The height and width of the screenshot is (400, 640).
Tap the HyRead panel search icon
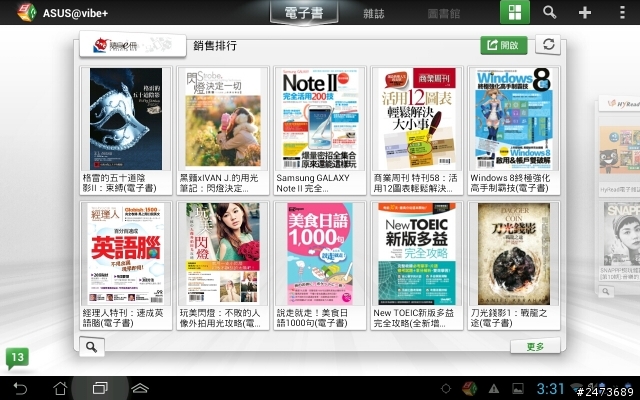tap(606, 291)
